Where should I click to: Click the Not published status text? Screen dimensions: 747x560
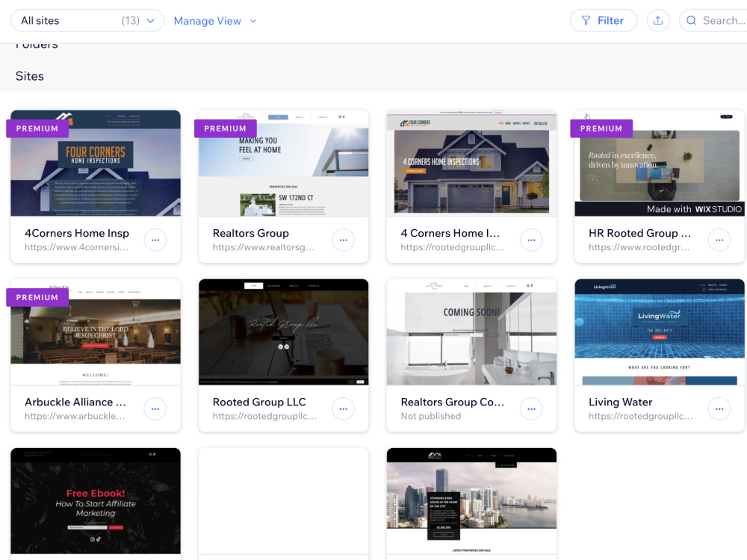tap(431, 416)
